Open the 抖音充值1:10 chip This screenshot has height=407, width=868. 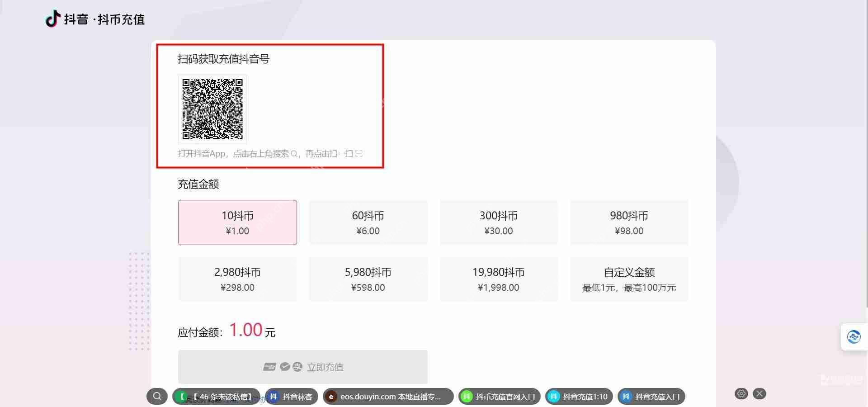[579, 397]
